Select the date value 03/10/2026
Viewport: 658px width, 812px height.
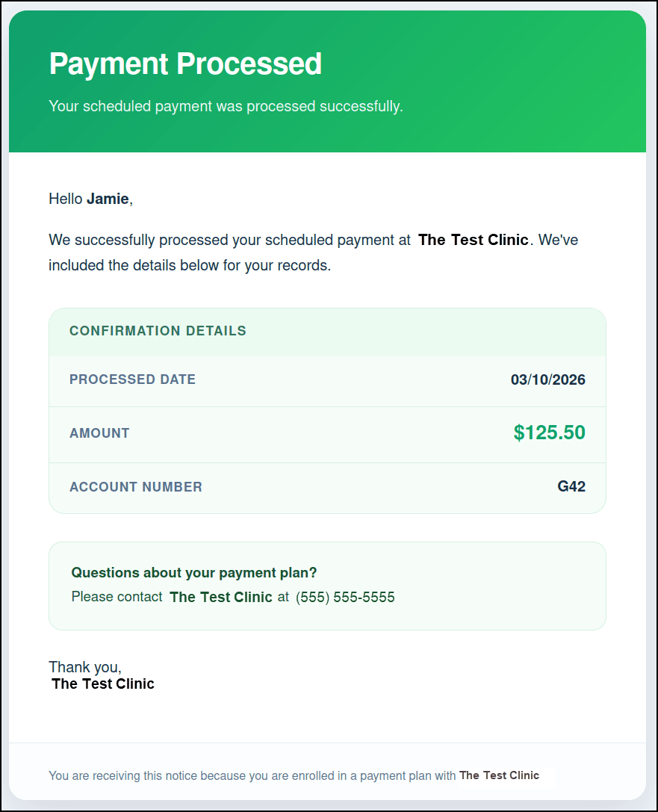[x=547, y=379]
